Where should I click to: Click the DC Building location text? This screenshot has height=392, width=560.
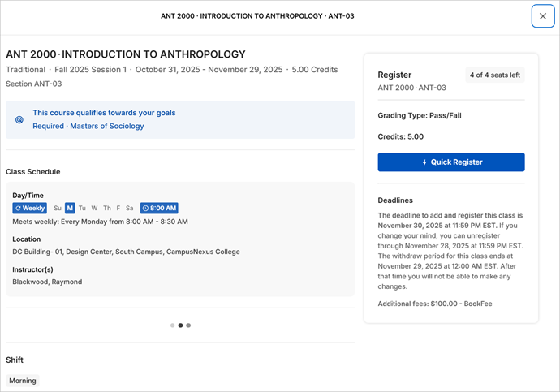pos(126,252)
